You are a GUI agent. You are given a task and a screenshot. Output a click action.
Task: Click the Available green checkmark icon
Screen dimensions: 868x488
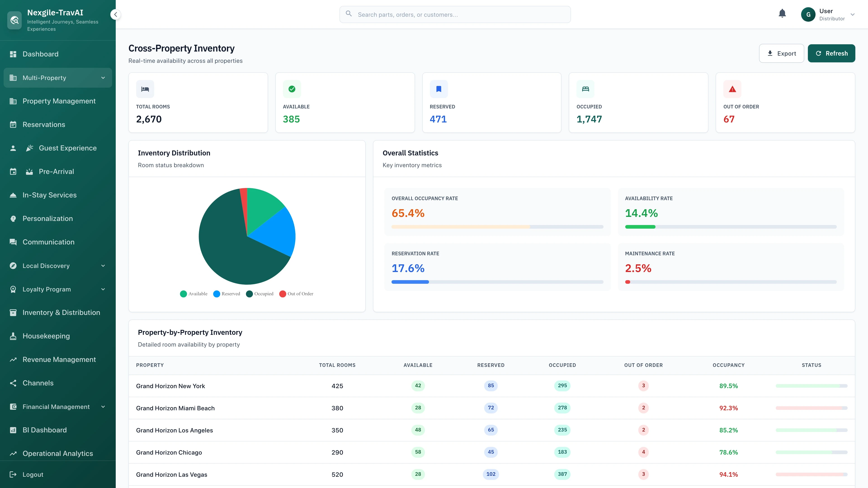pos(292,89)
